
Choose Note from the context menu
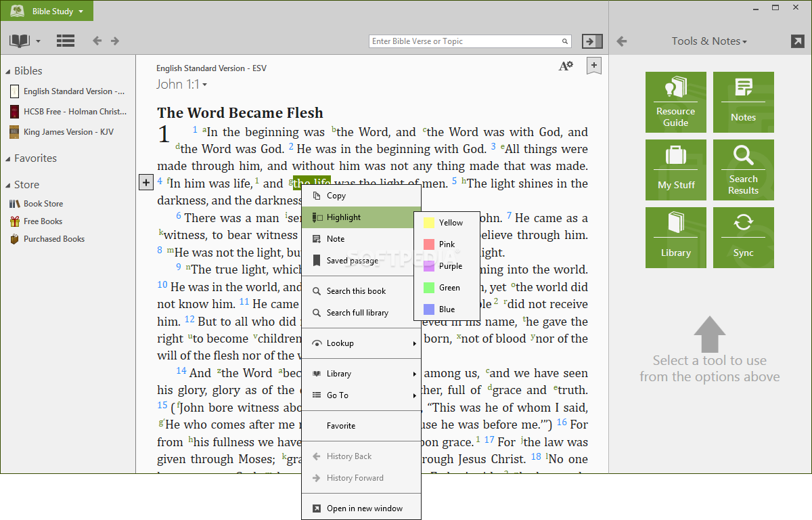(361, 239)
